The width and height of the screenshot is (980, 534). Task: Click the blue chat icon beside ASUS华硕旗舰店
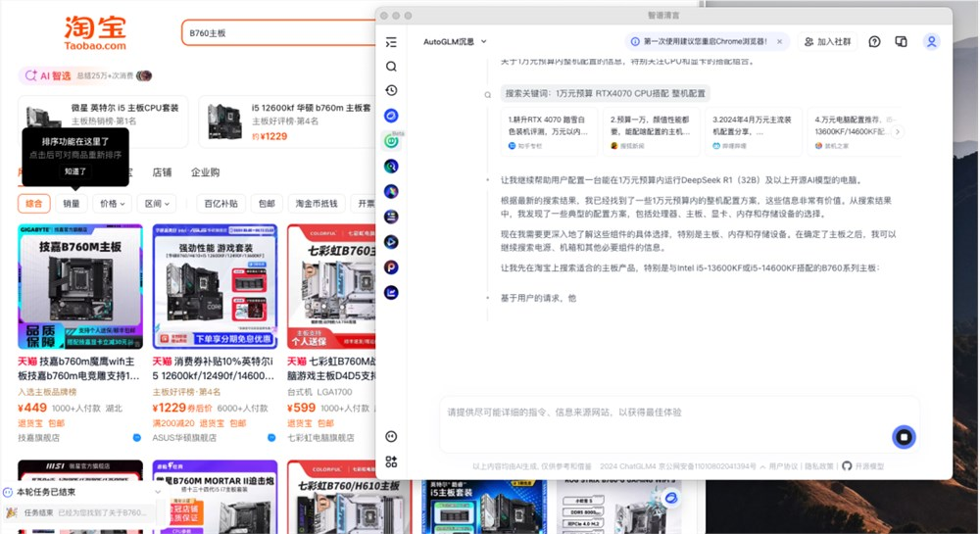point(271,438)
